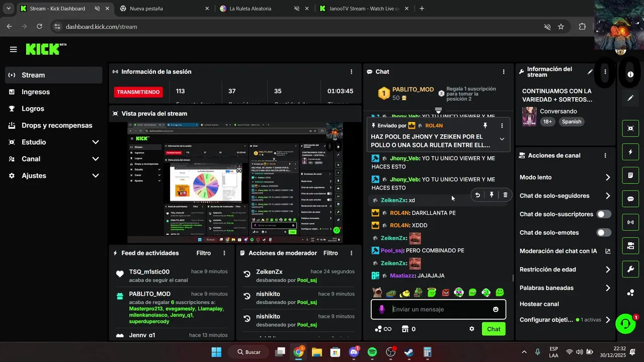Click the wrench icon in right toolbar
This screenshot has width=644, height=362.
pos(630,269)
